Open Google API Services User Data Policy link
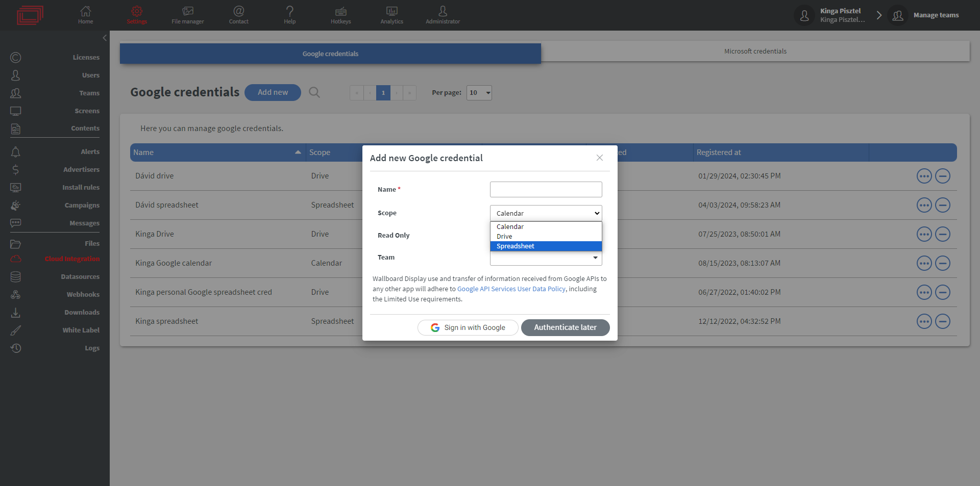This screenshot has height=486, width=980. tap(511, 289)
